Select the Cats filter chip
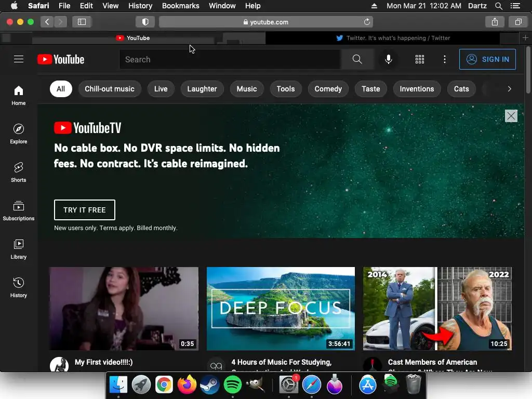532x399 pixels. (461, 89)
